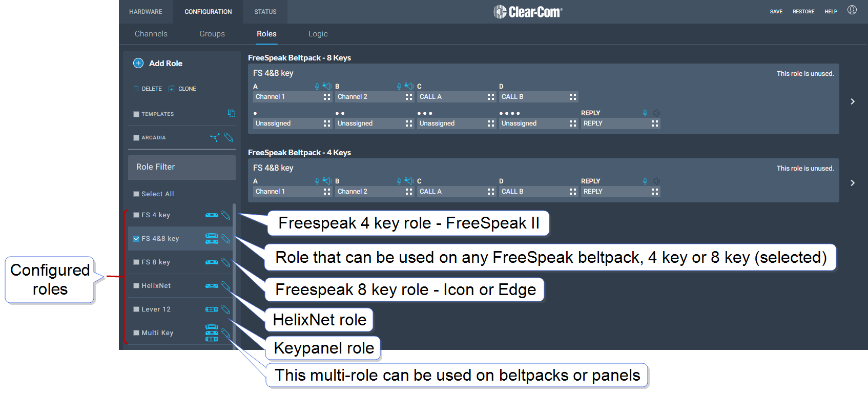Click the network nodes icon in the Arcadia row
868x394 pixels.
pyautogui.click(x=215, y=137)
